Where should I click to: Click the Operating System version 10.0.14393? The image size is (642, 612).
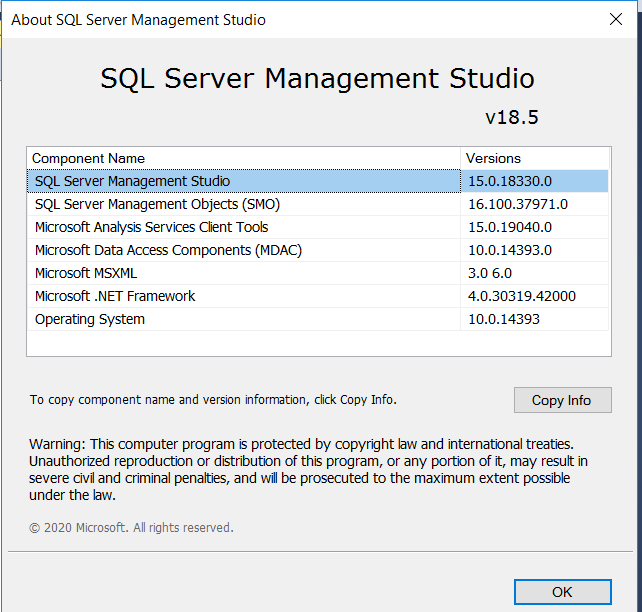504,319
